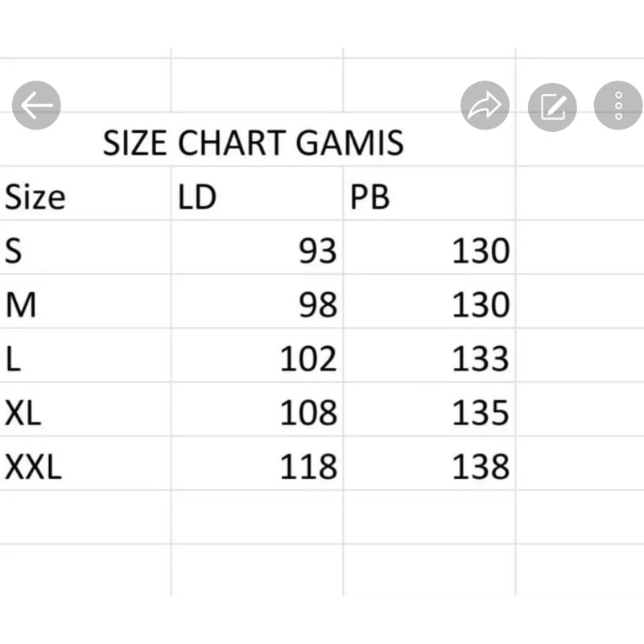Select the PB value 133 cell
644x644 pixels.
[x=481, y=359]
